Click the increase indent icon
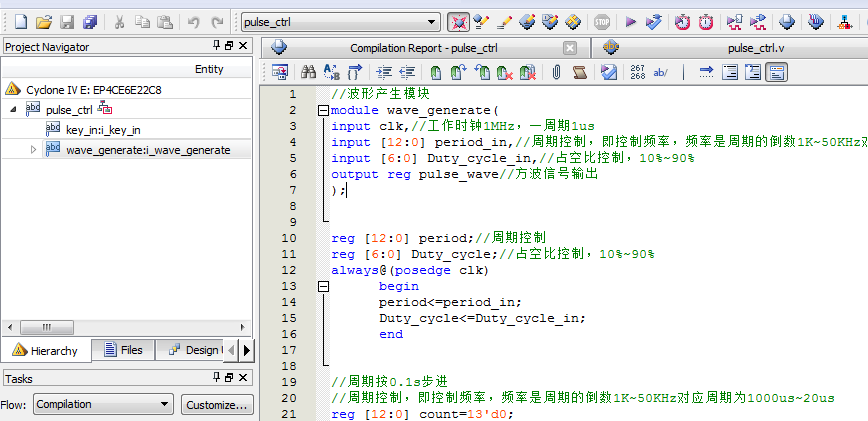Screen dimensions: 868x421 [384, 72]
